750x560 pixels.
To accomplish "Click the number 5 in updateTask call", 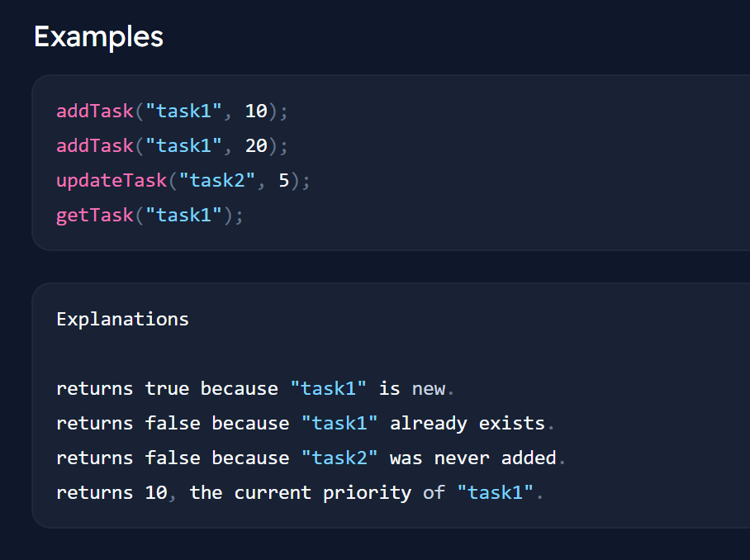I will click(283, 181).
